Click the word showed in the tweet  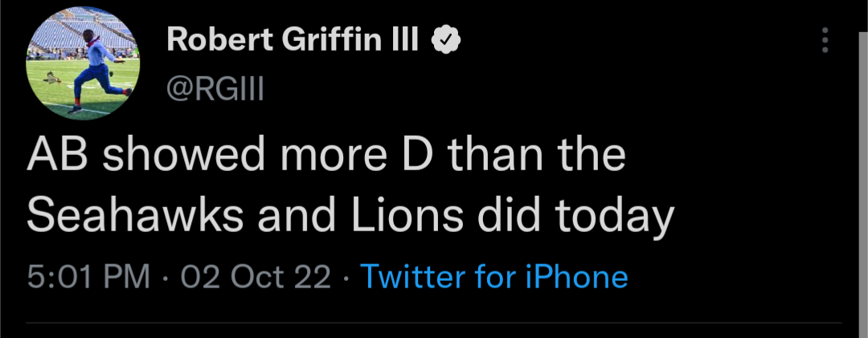186,156
